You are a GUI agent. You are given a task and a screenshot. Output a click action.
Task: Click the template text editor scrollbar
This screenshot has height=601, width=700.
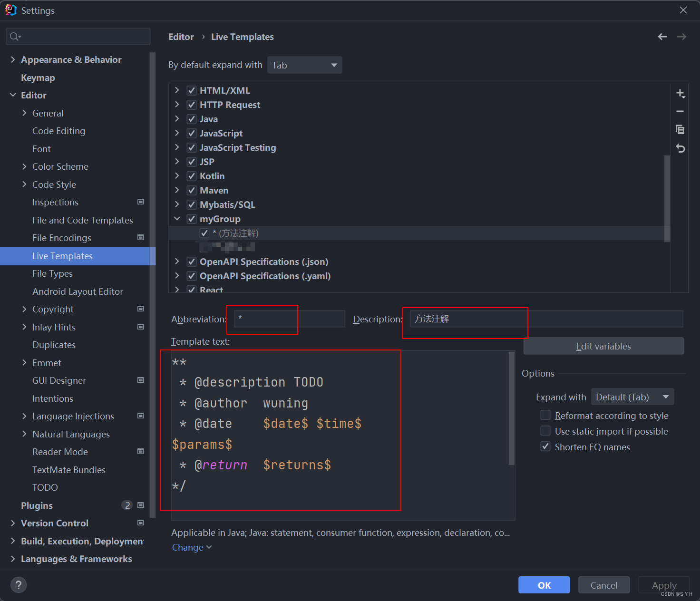tap(512, 408)
